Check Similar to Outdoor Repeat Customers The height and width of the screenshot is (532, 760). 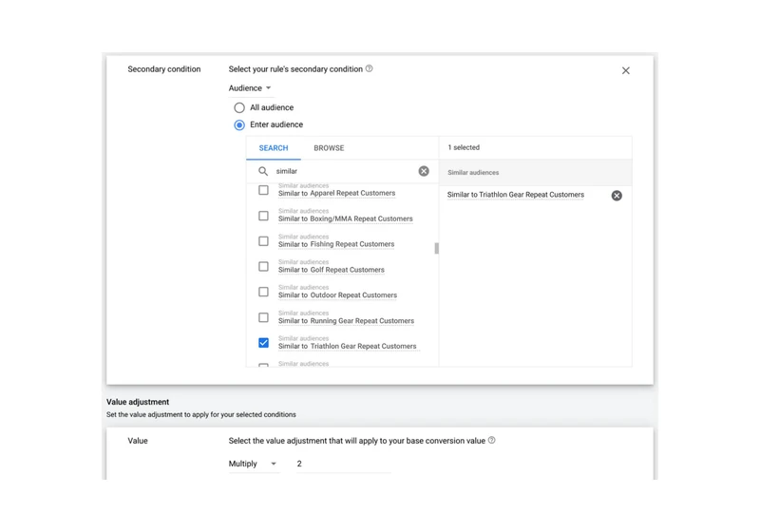click(263, 292)
